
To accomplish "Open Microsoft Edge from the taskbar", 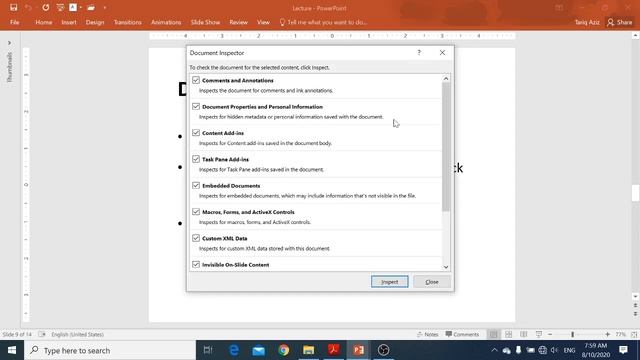I will (x=234, y=350).
